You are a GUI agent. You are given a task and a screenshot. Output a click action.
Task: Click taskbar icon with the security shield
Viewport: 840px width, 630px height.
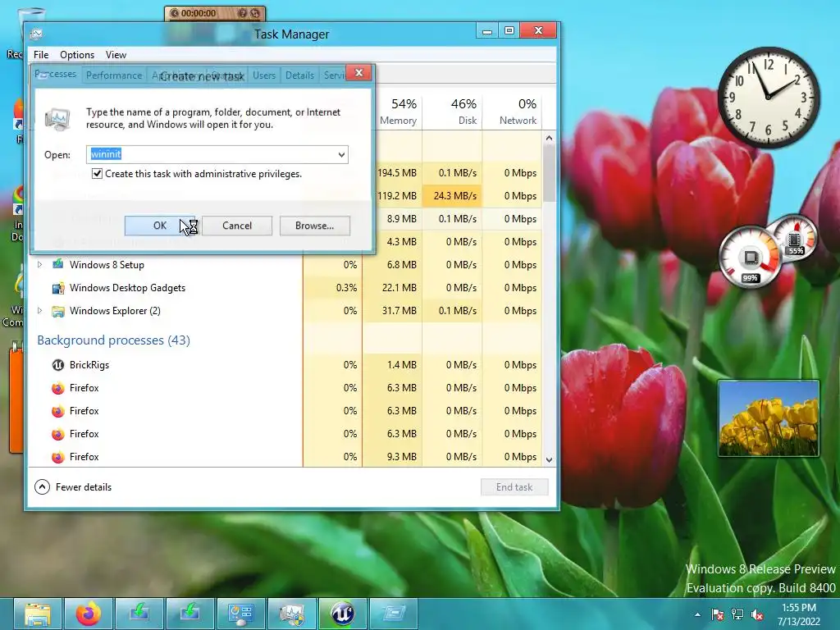point(292,614)
